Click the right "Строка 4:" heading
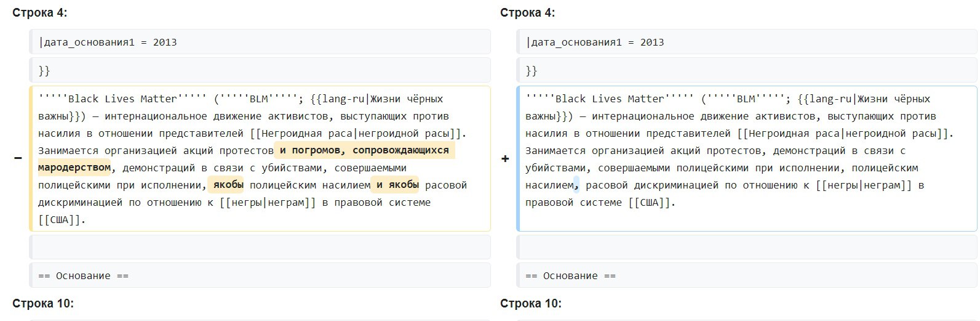 click(x=527, y=13)
